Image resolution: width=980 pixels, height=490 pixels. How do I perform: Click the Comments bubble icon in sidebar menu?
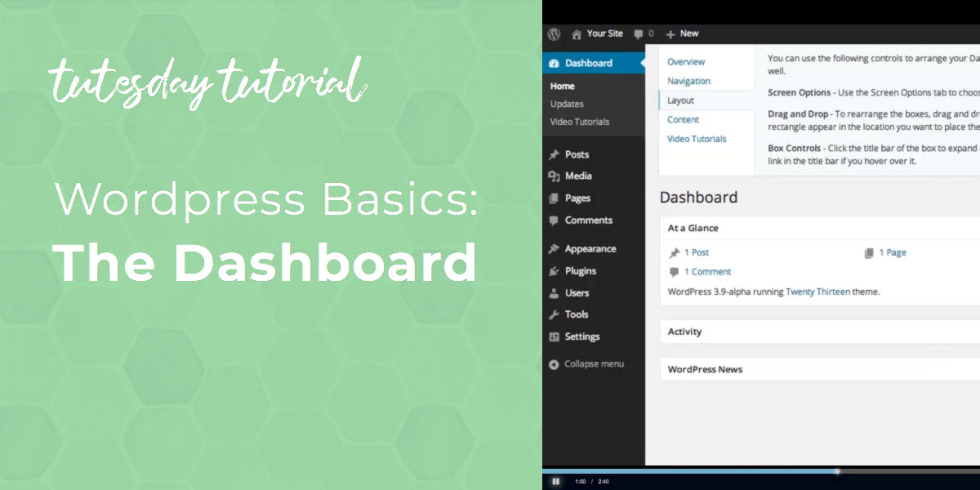(555, 220)
